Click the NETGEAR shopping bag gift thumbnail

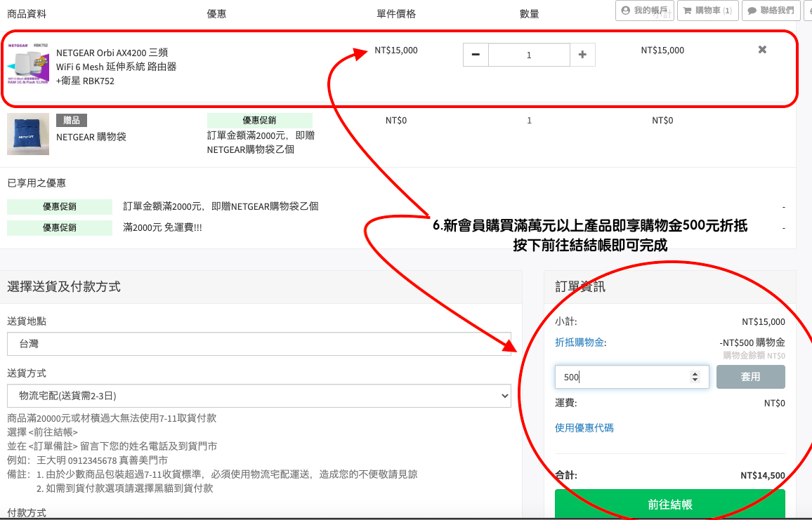tap(28, 133)
